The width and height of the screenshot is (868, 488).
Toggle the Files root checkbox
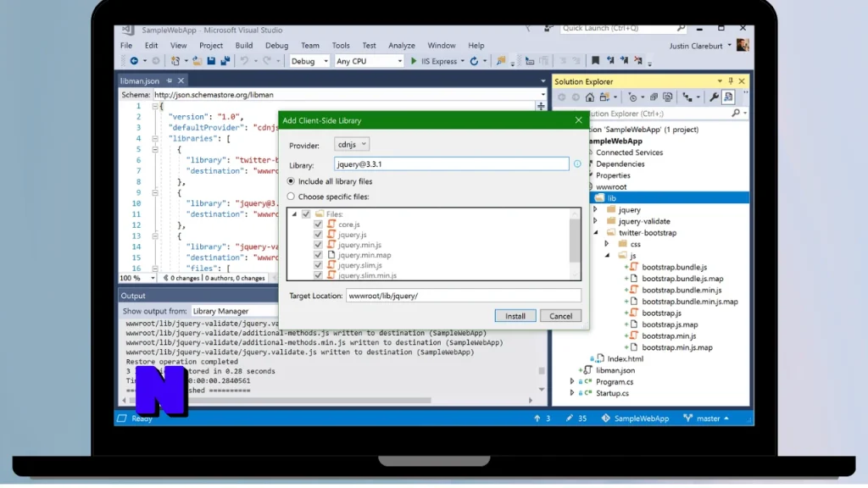pyautogui.click(x=306, y=213)
